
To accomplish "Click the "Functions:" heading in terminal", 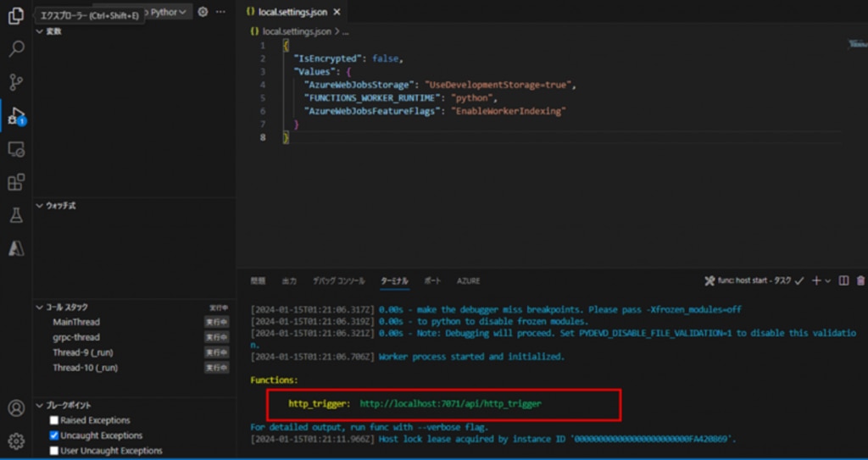I will click(274, 380).
